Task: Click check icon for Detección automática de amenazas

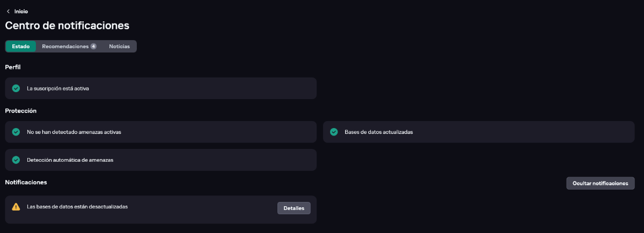Action: pyautogui.click(x=16, y=160)
